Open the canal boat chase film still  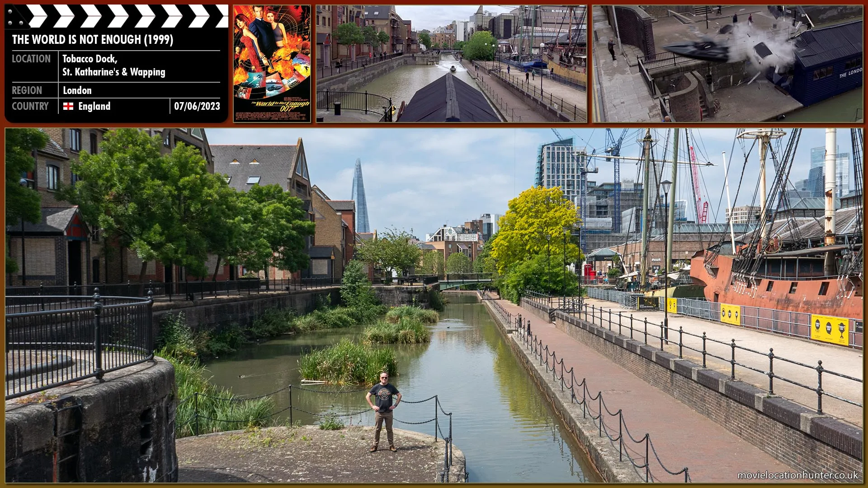tap(451, 64)
